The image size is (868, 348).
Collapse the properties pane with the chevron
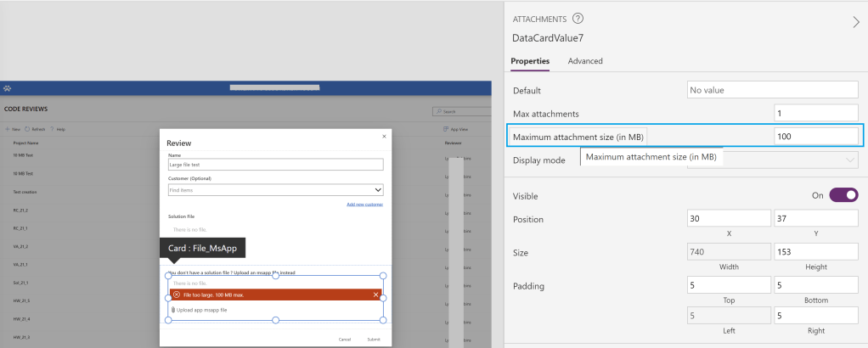[855, 23]
